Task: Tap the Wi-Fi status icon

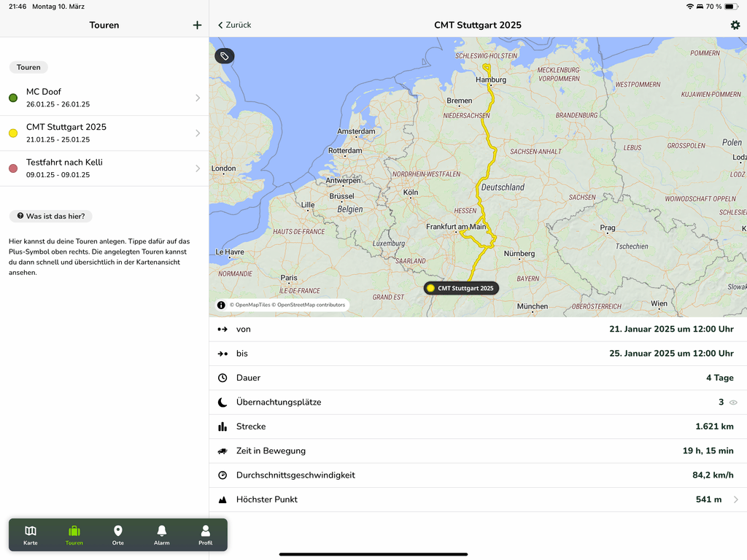Action: click(x=689, y=7)
